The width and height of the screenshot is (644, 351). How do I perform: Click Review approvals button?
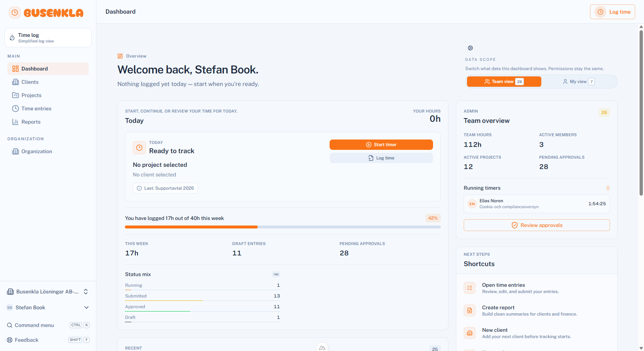tap(536, 225)
